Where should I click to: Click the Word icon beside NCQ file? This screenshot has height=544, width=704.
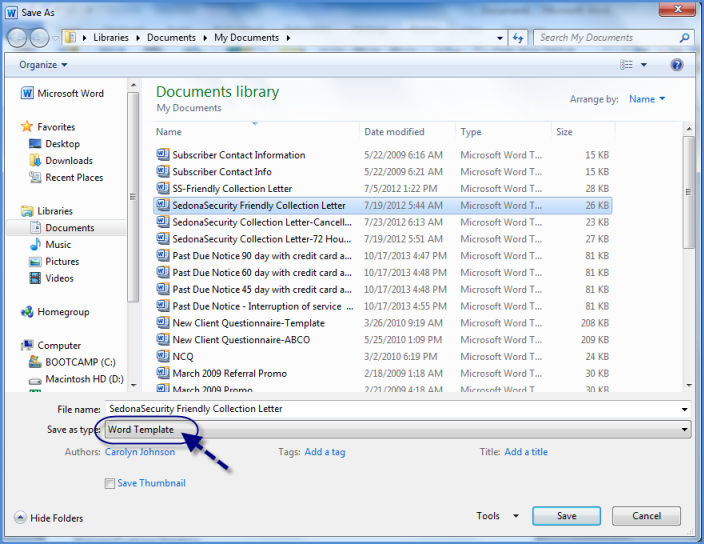pos(163,356)
